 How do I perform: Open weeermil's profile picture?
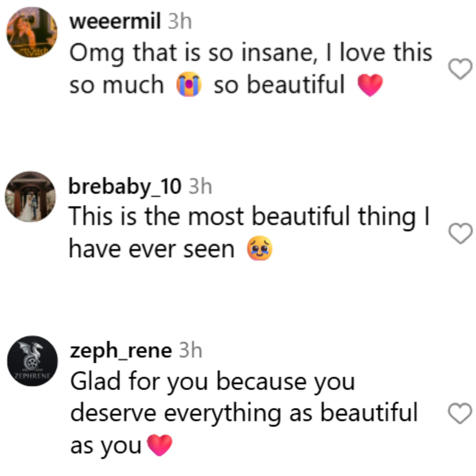click(x=32, y=32)
